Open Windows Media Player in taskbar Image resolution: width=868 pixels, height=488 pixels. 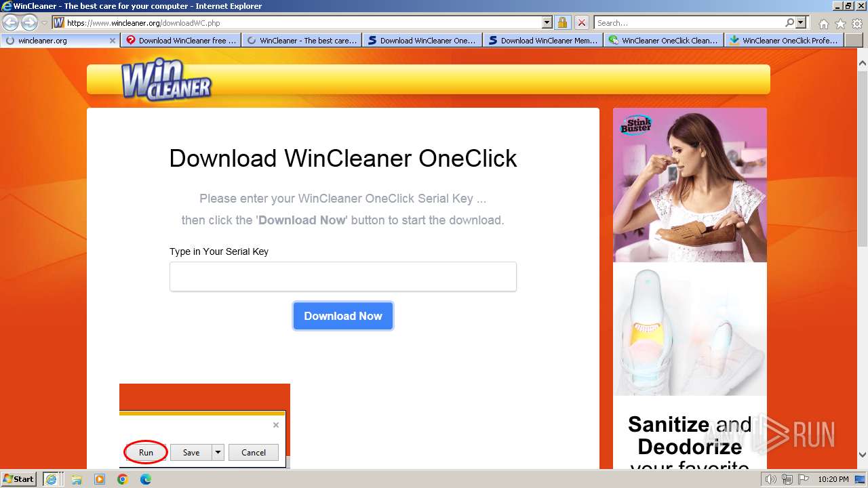[100, 480]
